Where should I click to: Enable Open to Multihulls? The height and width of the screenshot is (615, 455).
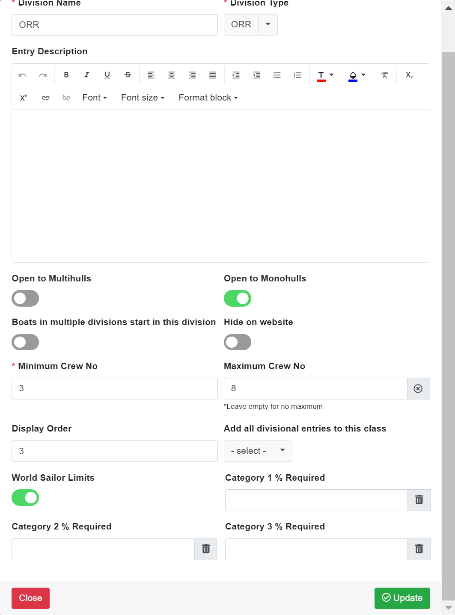pos(25,298)
